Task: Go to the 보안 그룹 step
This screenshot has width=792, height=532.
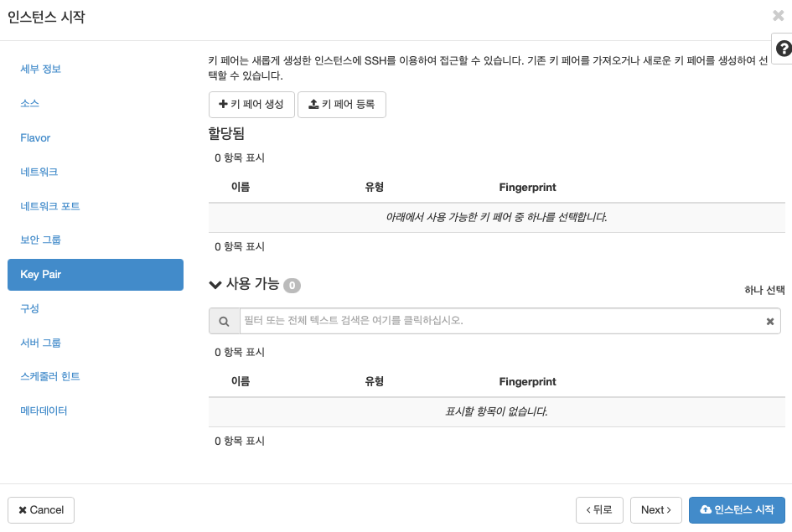Action: pyautogui.click(x=40, y=240)
